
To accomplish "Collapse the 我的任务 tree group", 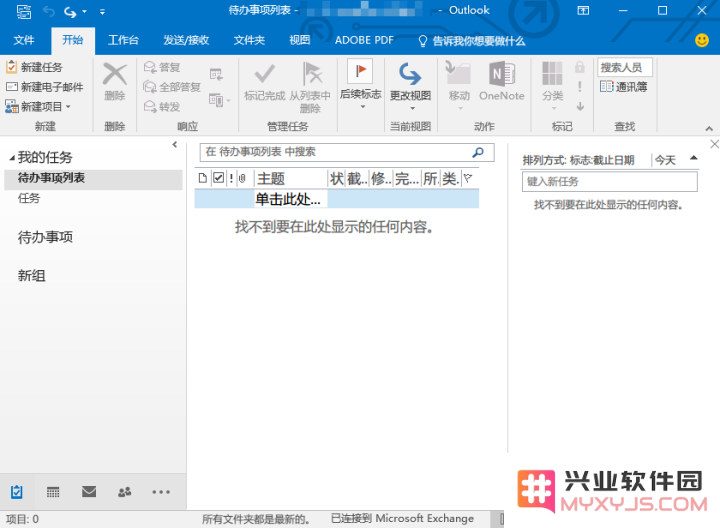I will click(11, 158).
